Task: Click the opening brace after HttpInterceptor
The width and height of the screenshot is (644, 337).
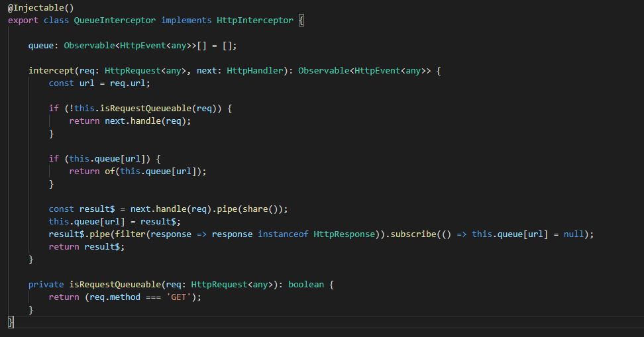Action: tap(301, 20)
